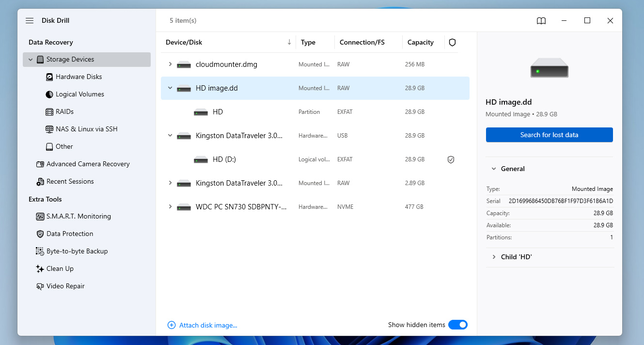Image resolution: width=644 pixels, height=345 pixels.
Task: Click the Byte-to-byte Backup icon
Action: [x=40, y=251]
